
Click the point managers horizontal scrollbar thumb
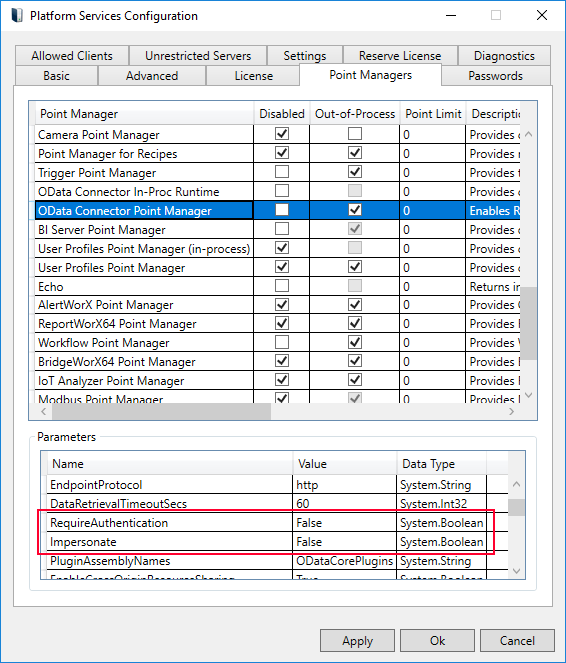pyautogui.click(x=161, y=411)
